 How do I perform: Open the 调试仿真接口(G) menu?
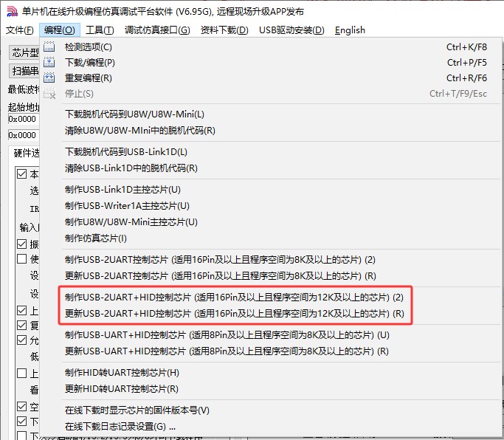coord(157,30)
